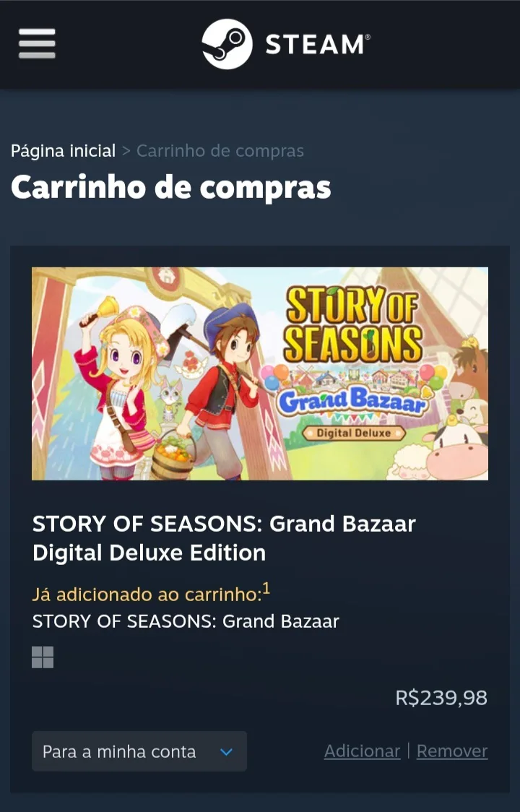Click Adicionar link
520x812 pixels.
click(362, 751)
